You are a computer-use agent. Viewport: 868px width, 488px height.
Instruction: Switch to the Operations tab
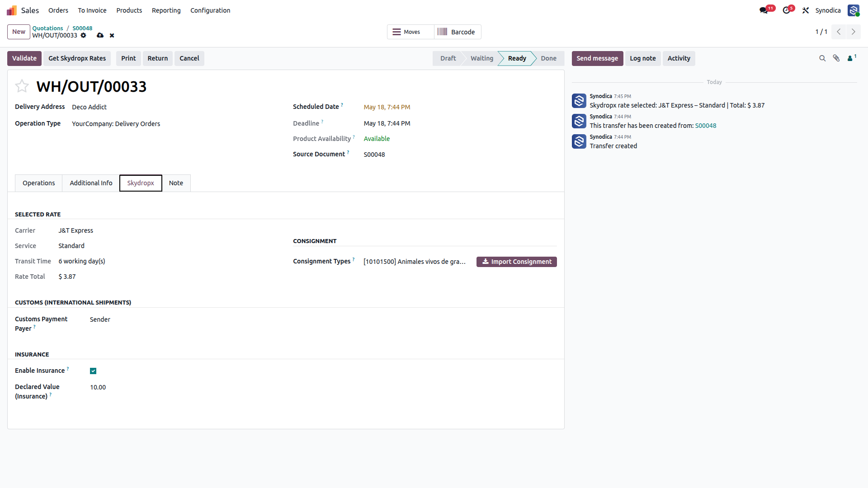39,183
